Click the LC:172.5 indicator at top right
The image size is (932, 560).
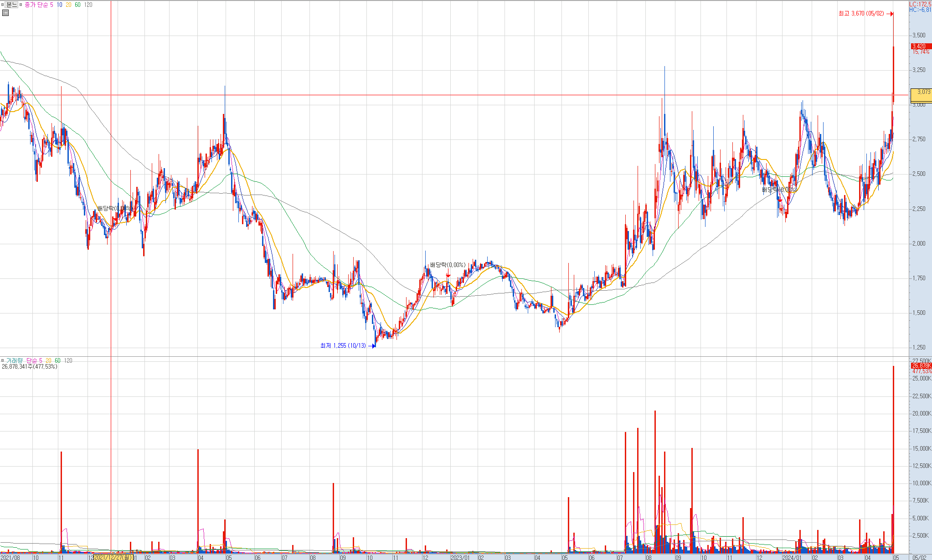[920, 4]
